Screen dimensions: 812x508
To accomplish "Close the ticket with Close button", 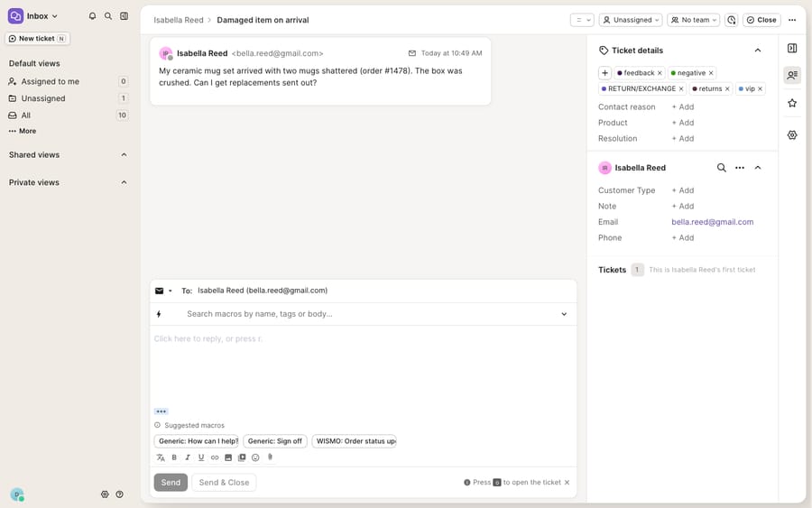I will pos(761,20).
